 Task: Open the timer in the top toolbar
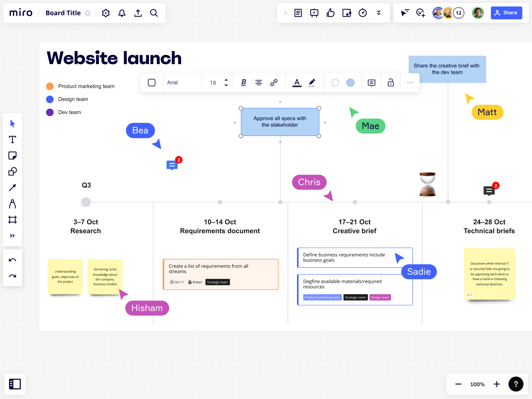tap(362, 13)
